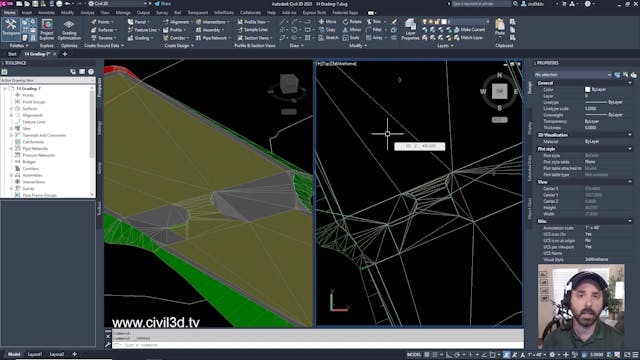Open Layer Properties manager
640x360 pixels.
coord(410,30)
